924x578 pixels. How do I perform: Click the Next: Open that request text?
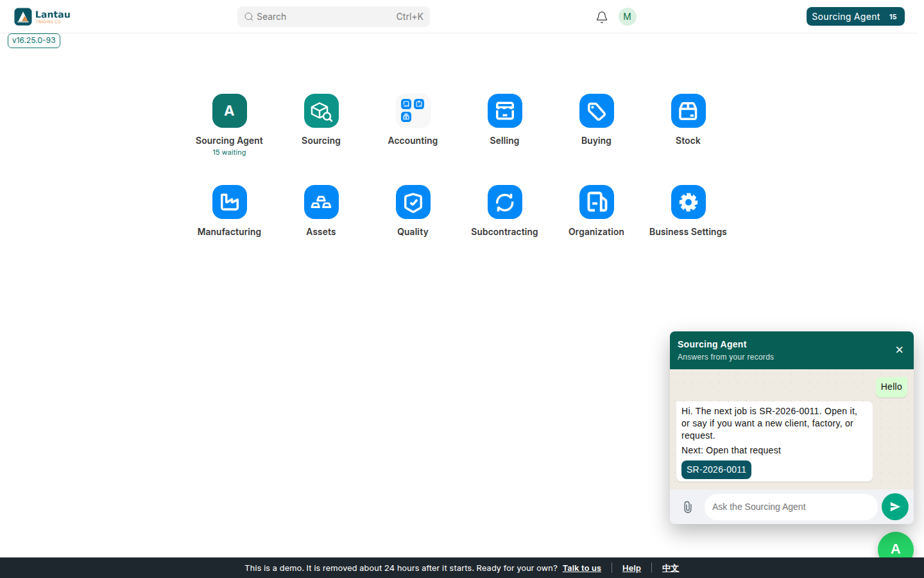(731, 450)
